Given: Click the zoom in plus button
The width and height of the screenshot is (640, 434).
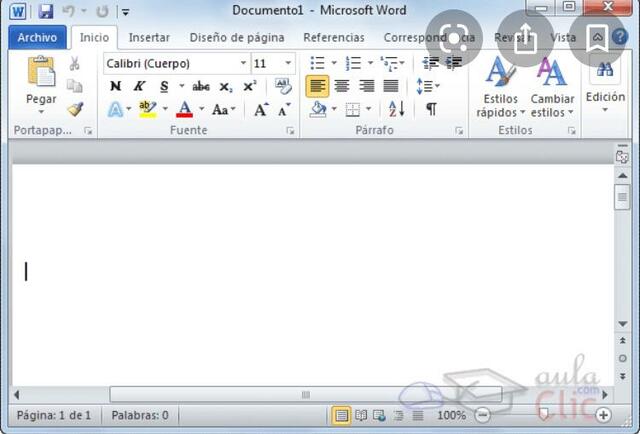Looking at the screenshot, I should click(603, 415).
